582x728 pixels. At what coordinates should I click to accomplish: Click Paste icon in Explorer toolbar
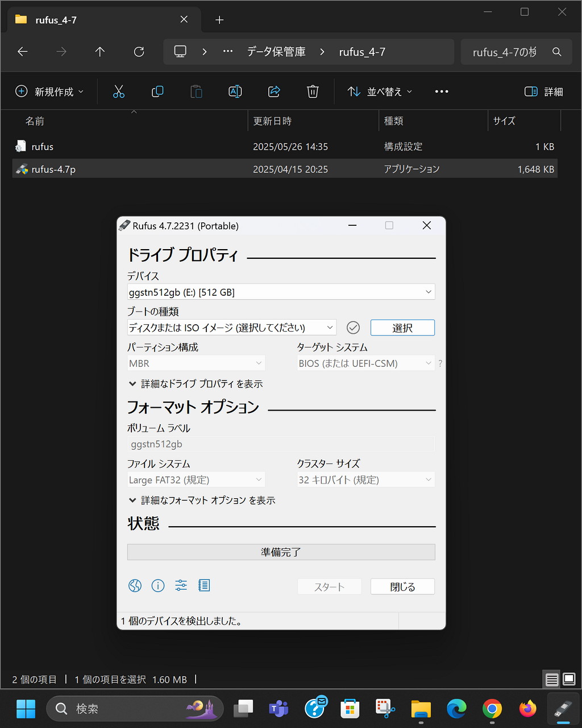(x=196, y=92)
